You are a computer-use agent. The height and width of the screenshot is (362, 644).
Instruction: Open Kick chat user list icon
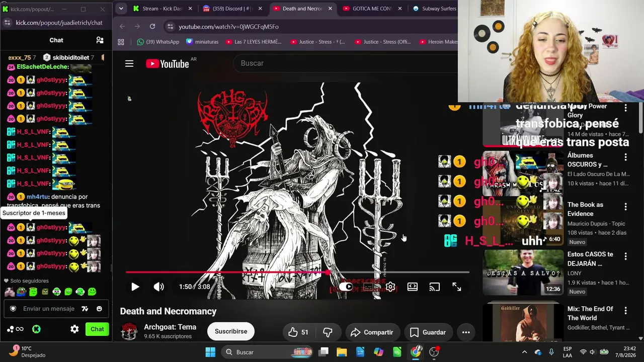click(100, 40)
